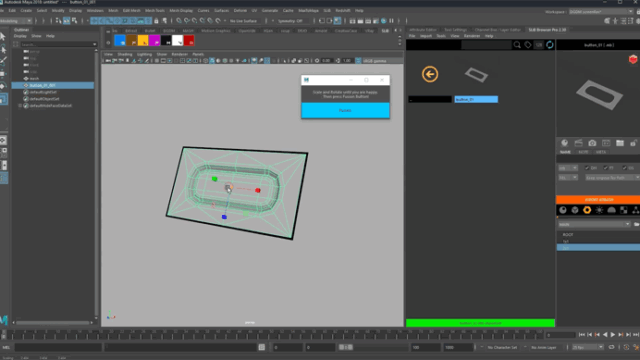Click the tag icon next to the search
Viewport: 640px width, 360px height.
tap(528, 45)
